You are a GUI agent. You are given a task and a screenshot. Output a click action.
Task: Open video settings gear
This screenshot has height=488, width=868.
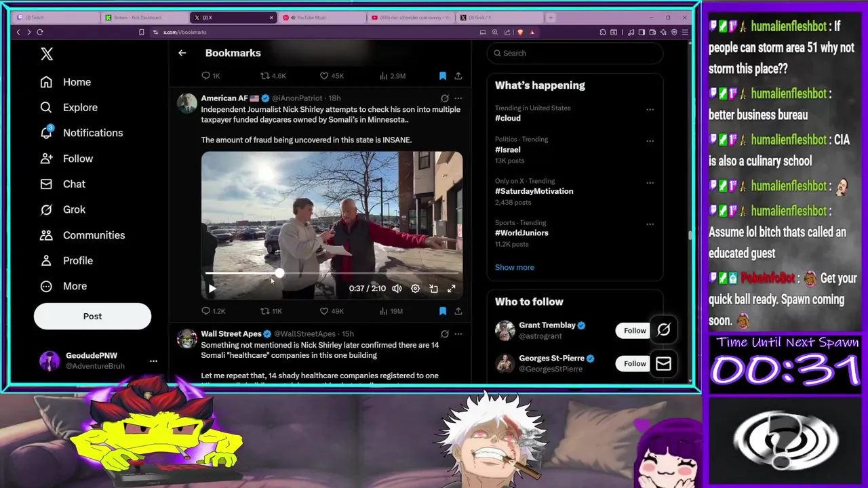tap(415, 289)
